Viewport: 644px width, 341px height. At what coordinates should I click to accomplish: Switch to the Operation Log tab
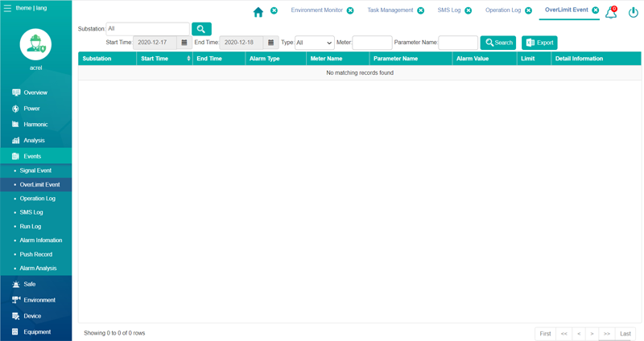click(x=502, y=10)
